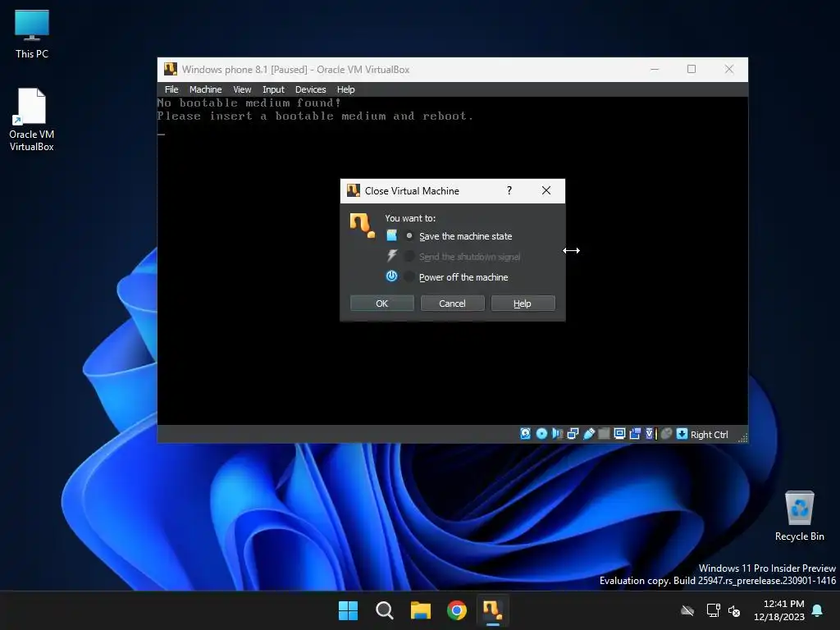Open the Input menu
Screen dimensions: 840x630
pos(273,89)
